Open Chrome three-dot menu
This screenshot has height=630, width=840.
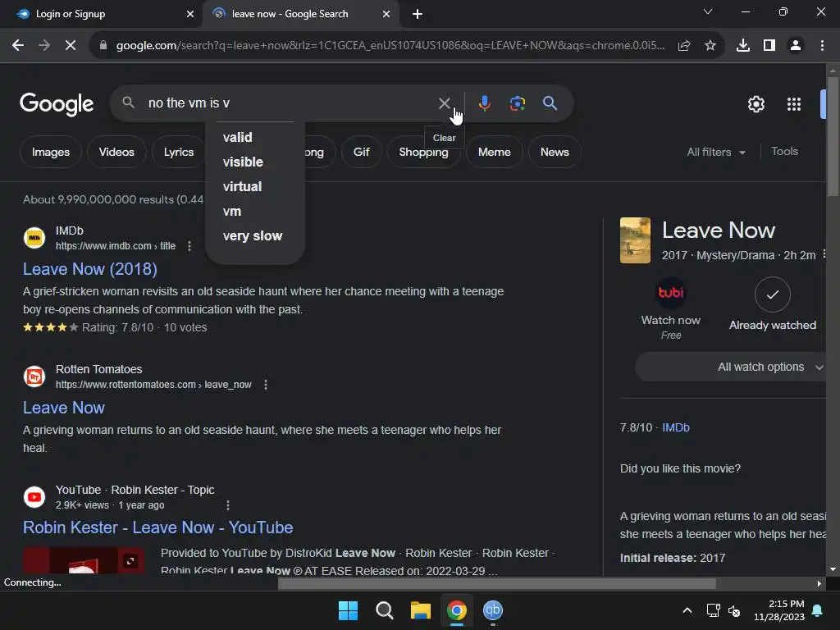[822, 46]
